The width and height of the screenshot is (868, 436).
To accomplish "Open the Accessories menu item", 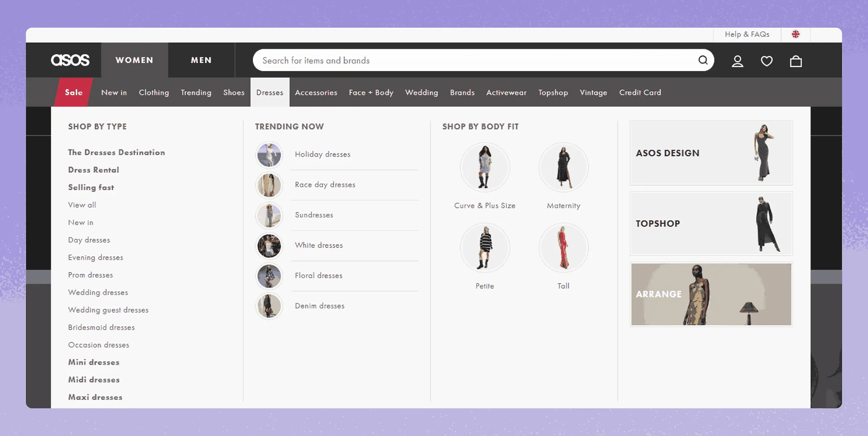I will (316, 92).
